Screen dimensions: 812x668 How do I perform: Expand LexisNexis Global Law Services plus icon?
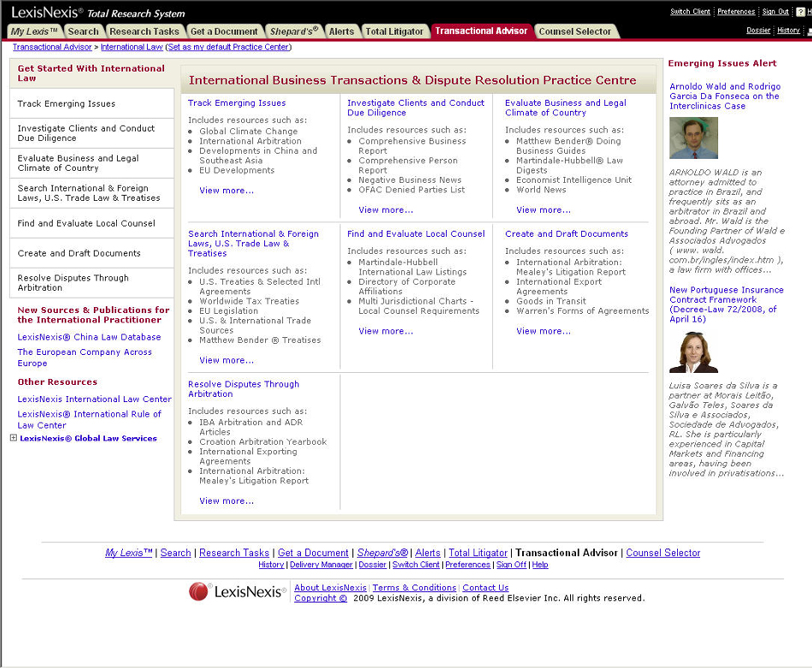coord(14,438)
